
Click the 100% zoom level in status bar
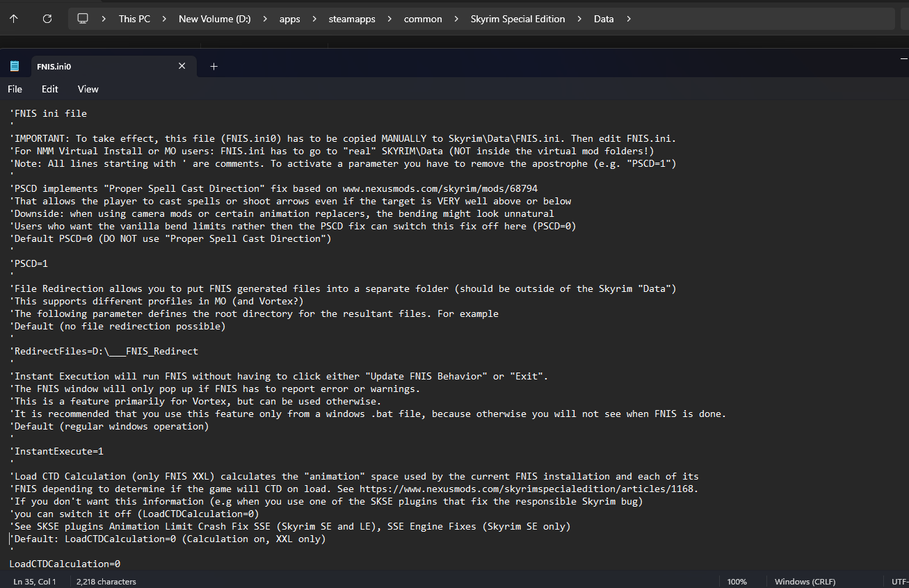[x=737, y=582]
